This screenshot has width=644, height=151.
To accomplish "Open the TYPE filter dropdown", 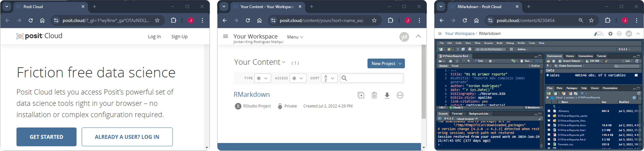I will click(262, 78).
